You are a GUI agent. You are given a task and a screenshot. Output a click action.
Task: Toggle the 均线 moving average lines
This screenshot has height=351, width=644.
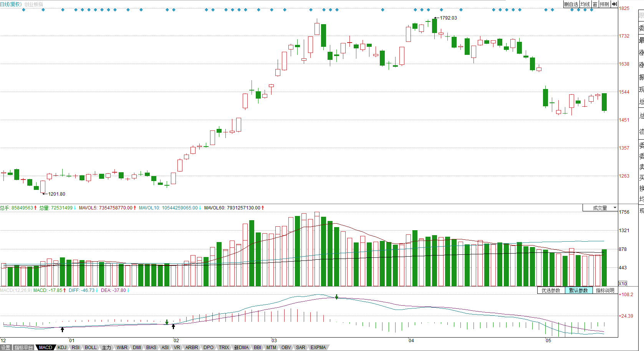pyautogui.click(x=585, y=4)
